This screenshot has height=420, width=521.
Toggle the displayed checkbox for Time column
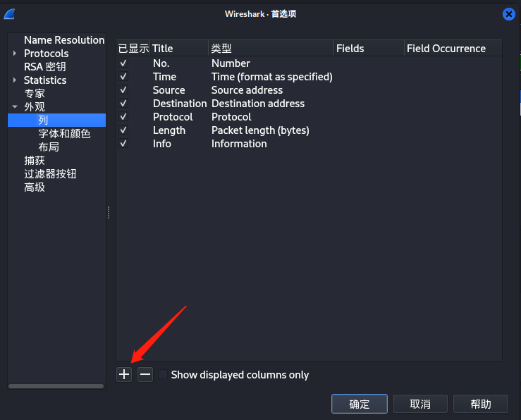pos(123,76)
